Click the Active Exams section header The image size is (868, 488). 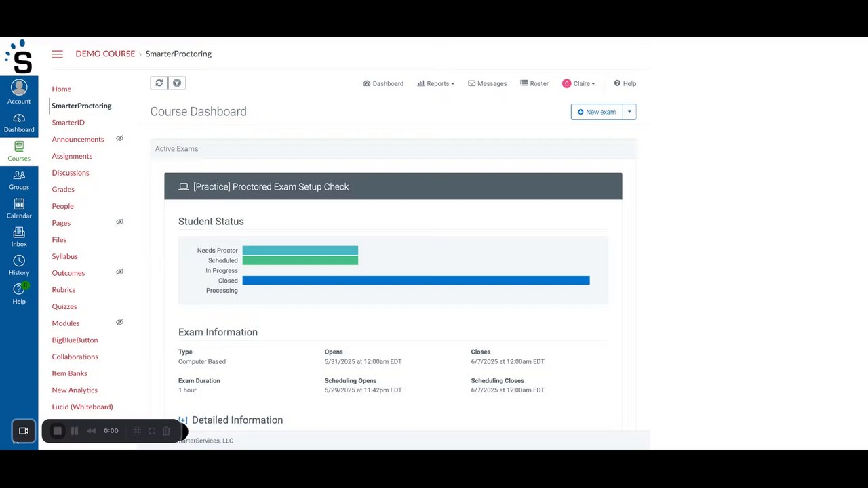click(393, 148)
